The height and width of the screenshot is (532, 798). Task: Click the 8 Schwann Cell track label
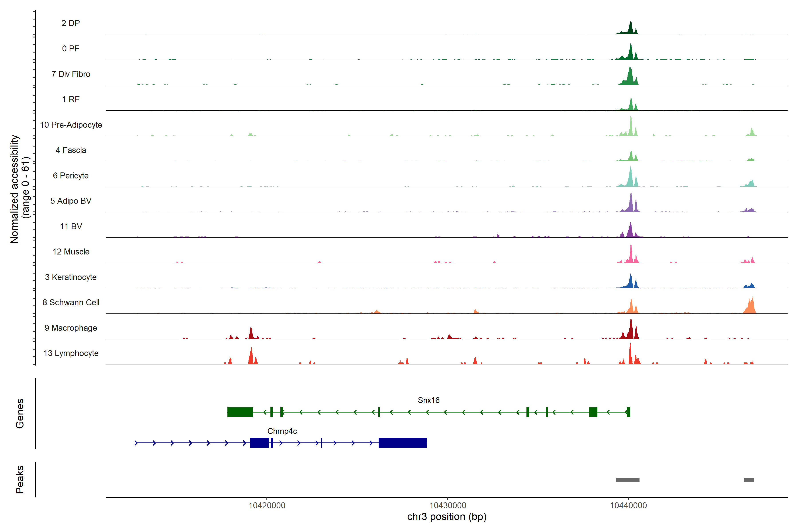[x=70, y=302]
